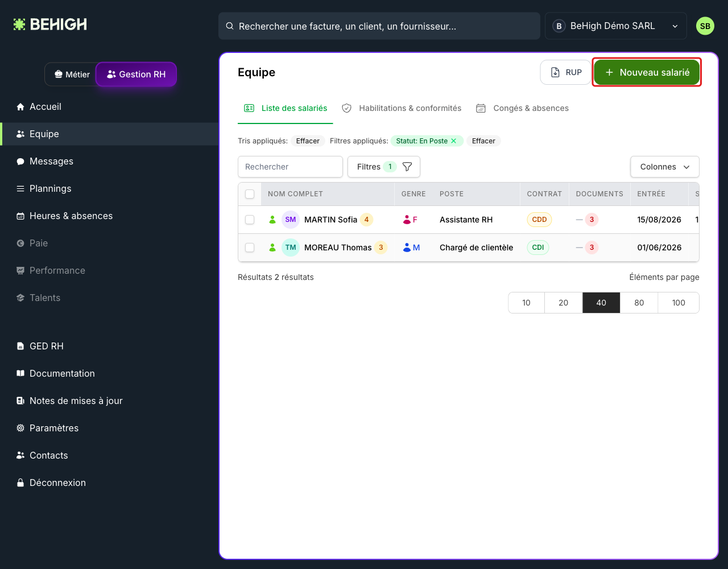Click the funnel icon in Filtres
Screen dimensions: 728x569
click(407, 167)
